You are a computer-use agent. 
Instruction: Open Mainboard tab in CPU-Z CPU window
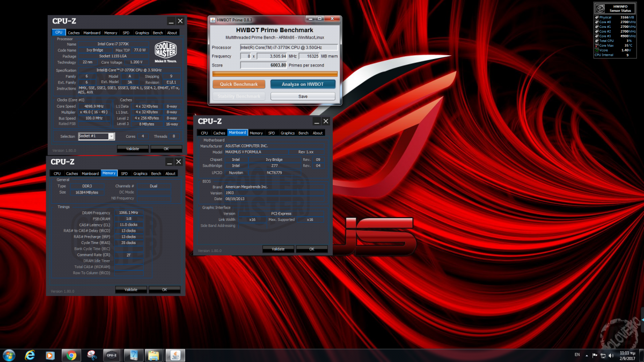tap(92, 33)
